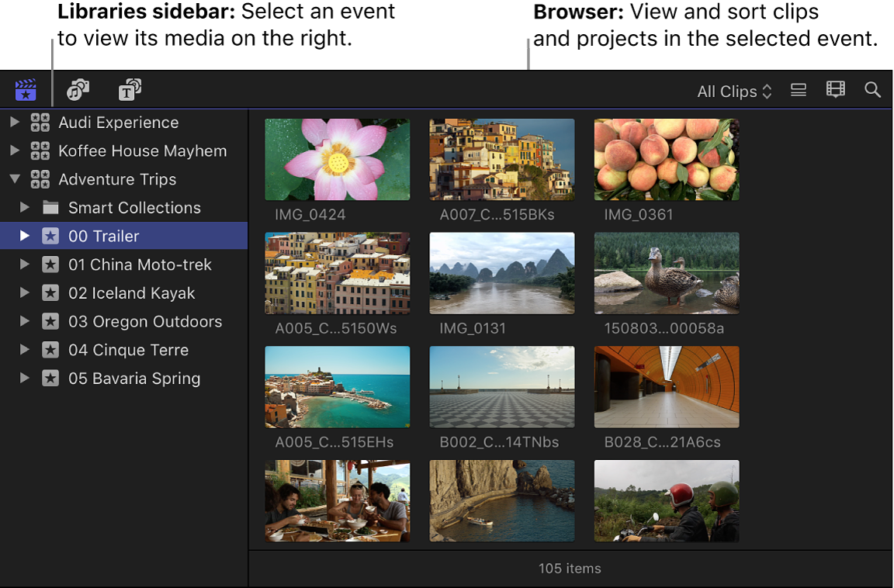Open the search field with the magnifier icon
Image resolution: width=894 pixels, height=588 pixels.
coord(872,89)
